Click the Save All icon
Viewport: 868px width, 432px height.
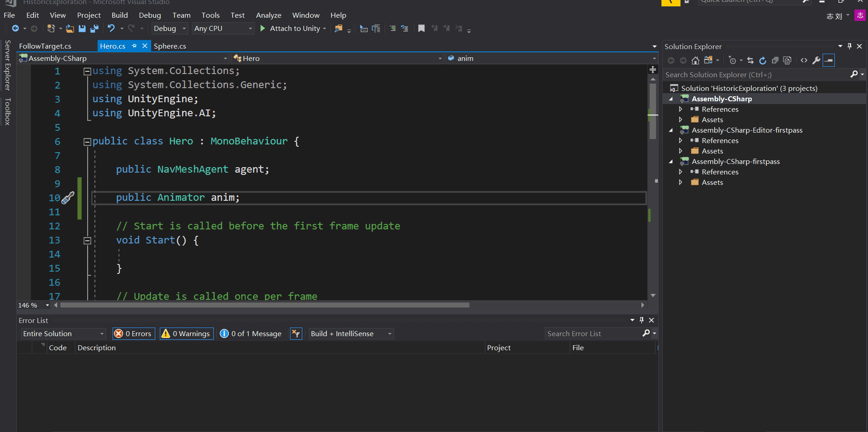pyautogui.click(x=95, y=28)
